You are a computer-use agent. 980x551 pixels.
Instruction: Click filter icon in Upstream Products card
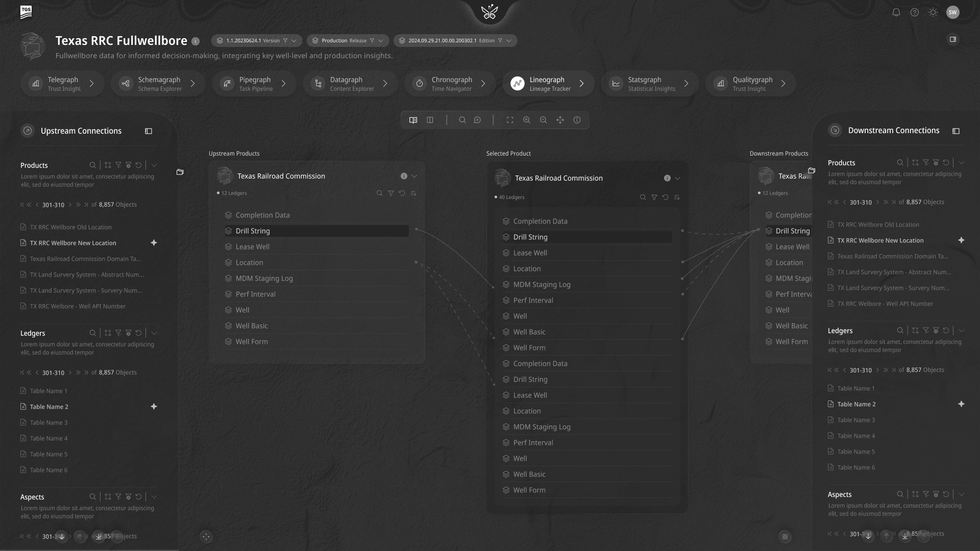click(x=391, y=193)
